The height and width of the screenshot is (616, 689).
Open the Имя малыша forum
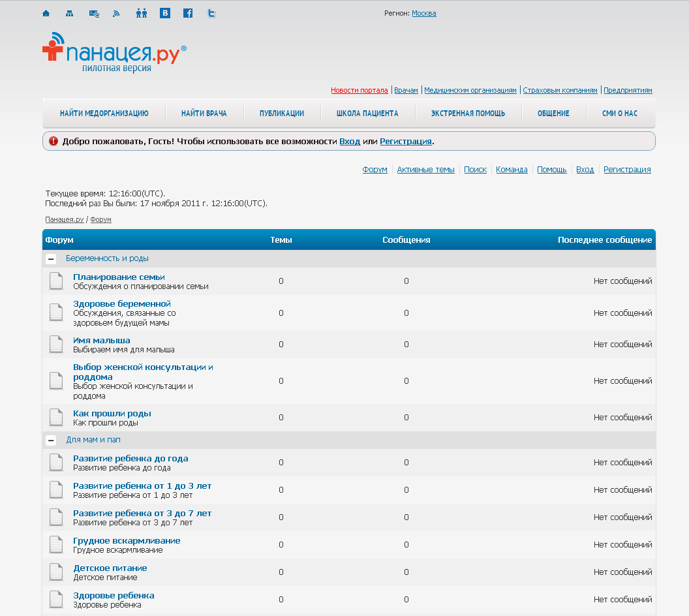(102, 340)
